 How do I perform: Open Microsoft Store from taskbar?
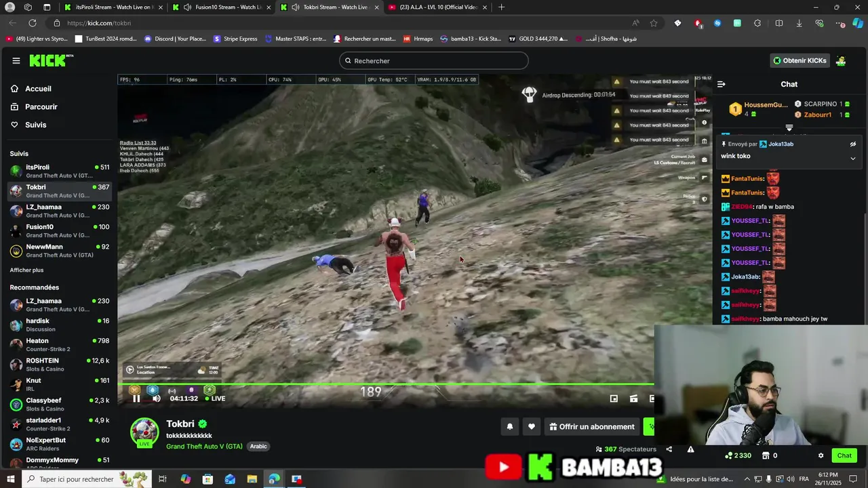[x=208, y=479]
